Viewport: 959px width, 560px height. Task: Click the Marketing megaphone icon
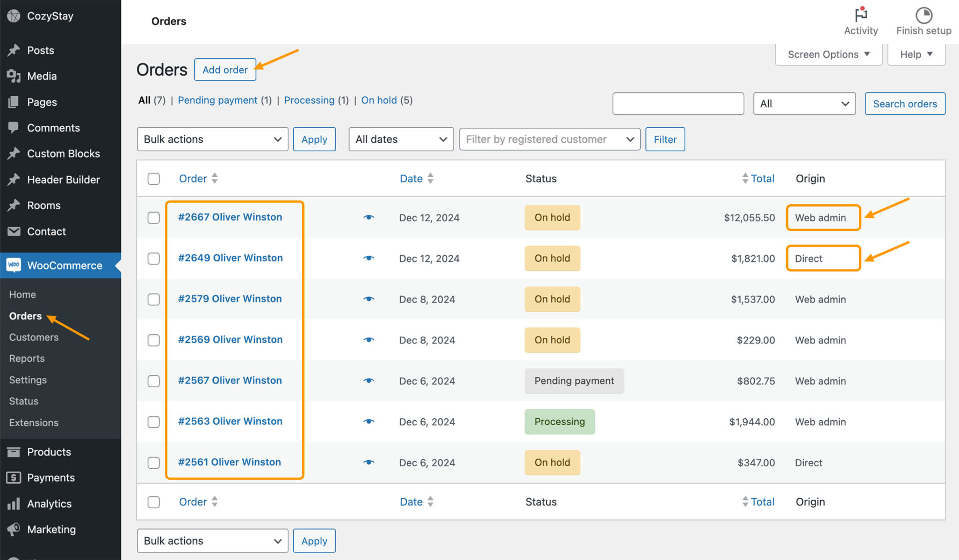[14, 529]
